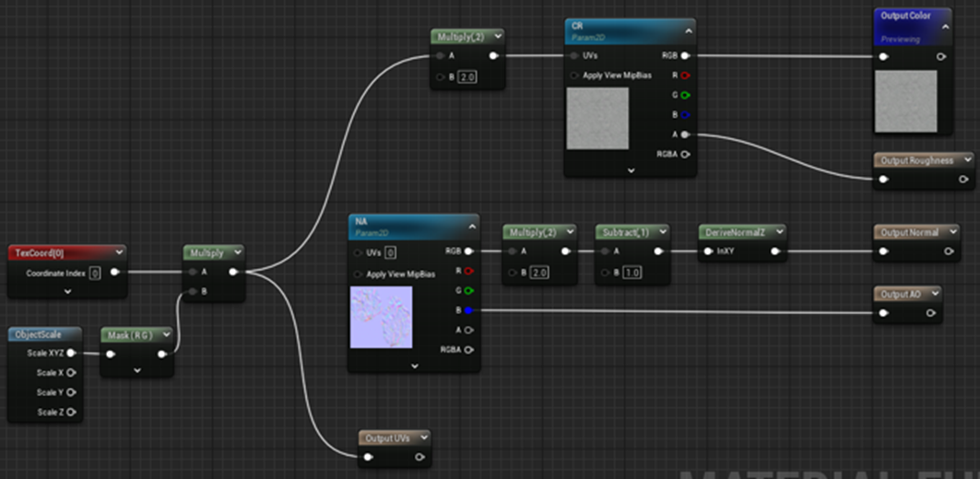Click the ObjectScale Scale Z output pin
The width and height of the screenshot is (980, 479).
(x=71, y=412)
